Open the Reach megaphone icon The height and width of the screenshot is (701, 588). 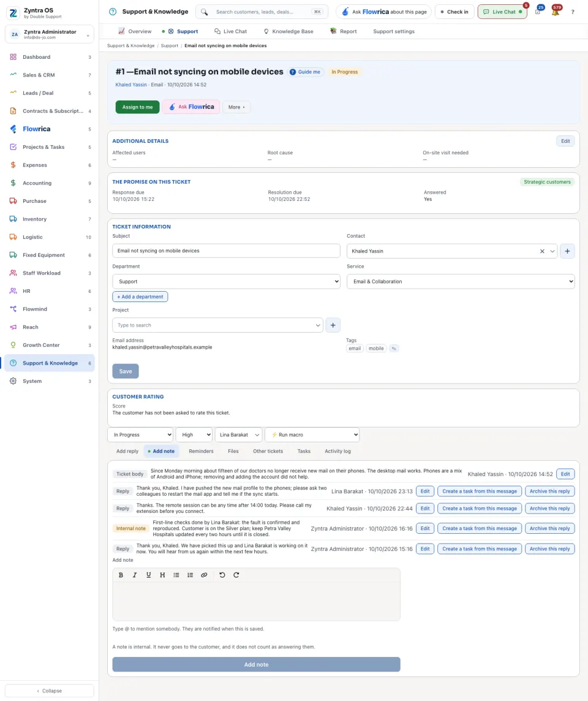click(x=13, y=327)
